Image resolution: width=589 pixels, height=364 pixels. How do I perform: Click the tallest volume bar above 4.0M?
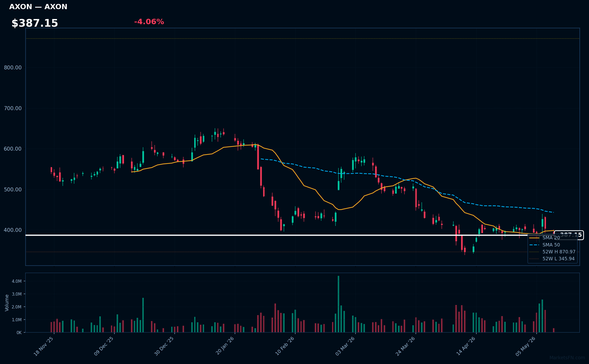338,304
